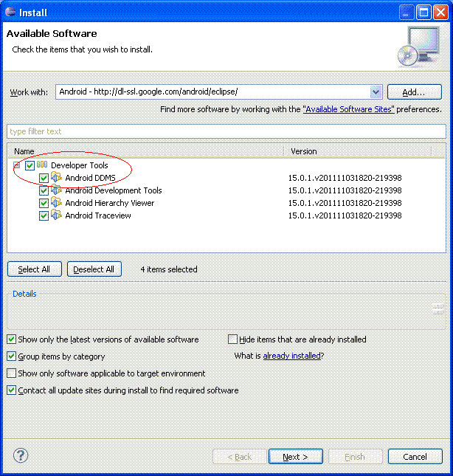Select the Android DDMS row label
The height and width of the screenshot is (476, 453).
[91, 178]
